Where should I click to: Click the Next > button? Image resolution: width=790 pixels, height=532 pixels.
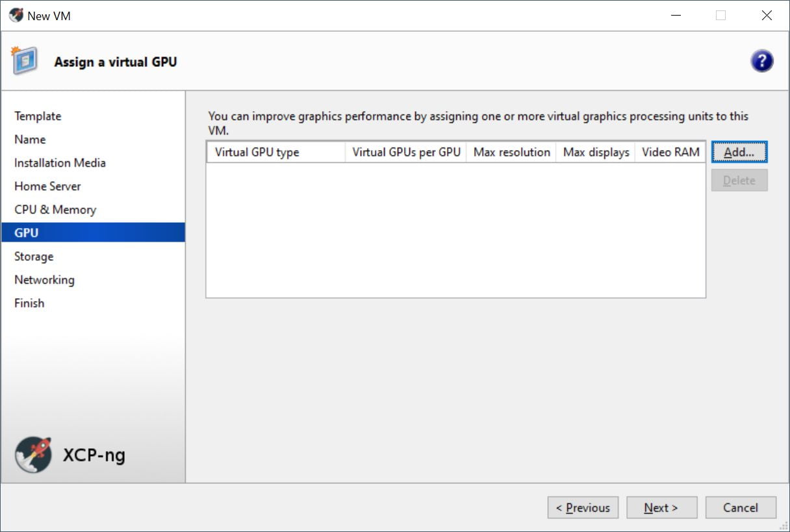(x=661, y=508)
